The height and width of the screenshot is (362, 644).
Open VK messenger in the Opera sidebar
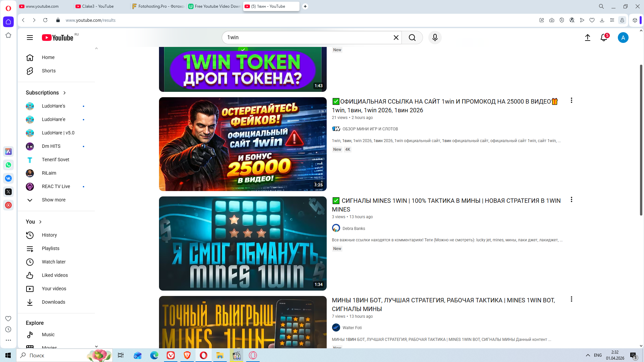[8, 178]
